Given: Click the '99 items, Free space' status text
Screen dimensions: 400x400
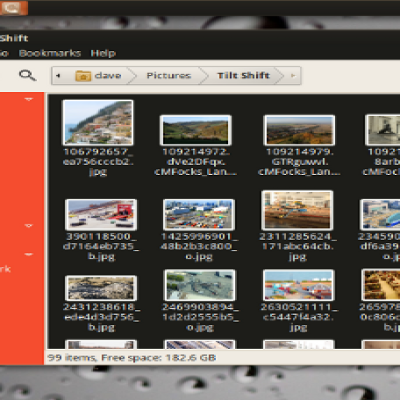Looking at the screenshot, I should [x=132, y=358].
